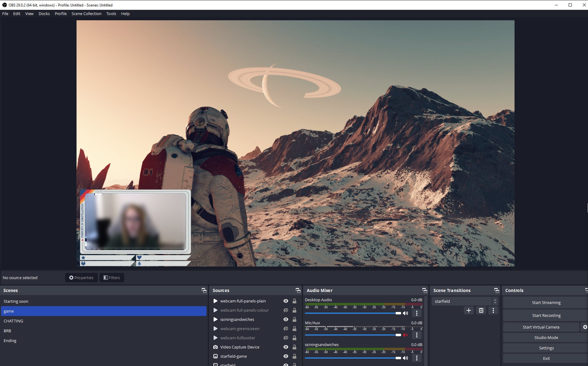This screenshot has height=366, width=588.
Task: Hide the rainingsandwiches source
Action: 286,319
